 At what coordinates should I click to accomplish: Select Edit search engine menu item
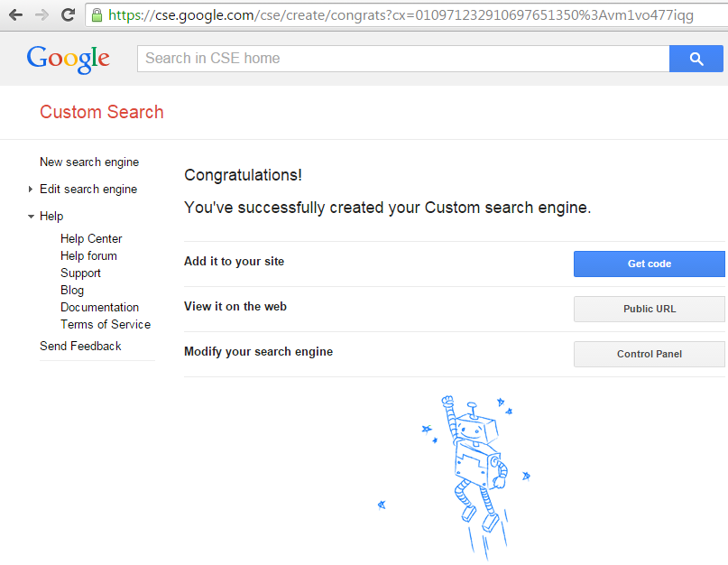click(88, 190)
